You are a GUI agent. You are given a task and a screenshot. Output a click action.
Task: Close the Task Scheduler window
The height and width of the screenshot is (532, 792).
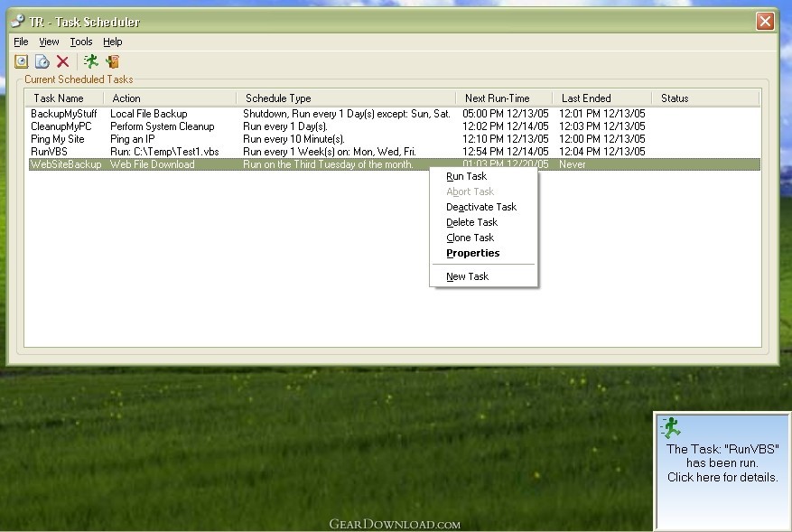[765, 21]
